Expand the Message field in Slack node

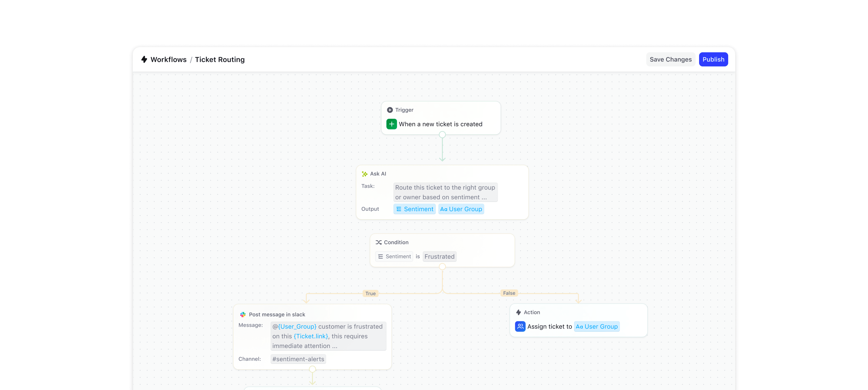pos(329,336)
